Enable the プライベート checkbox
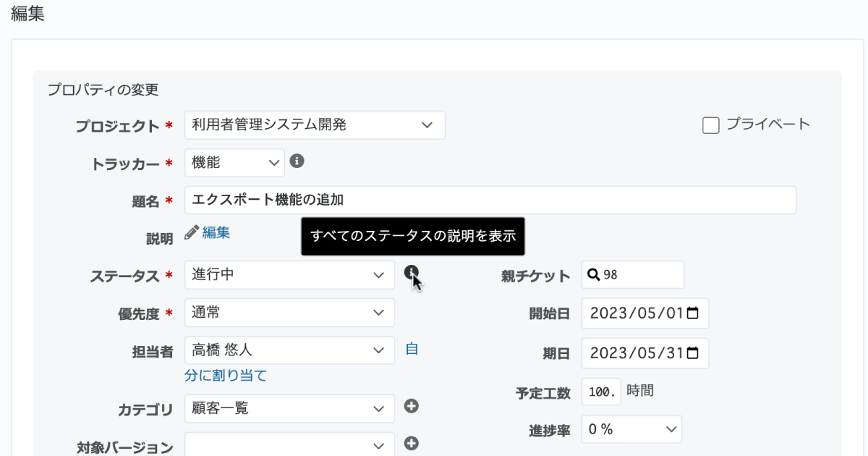Screen dimensions: 868x456 [711, 125]
